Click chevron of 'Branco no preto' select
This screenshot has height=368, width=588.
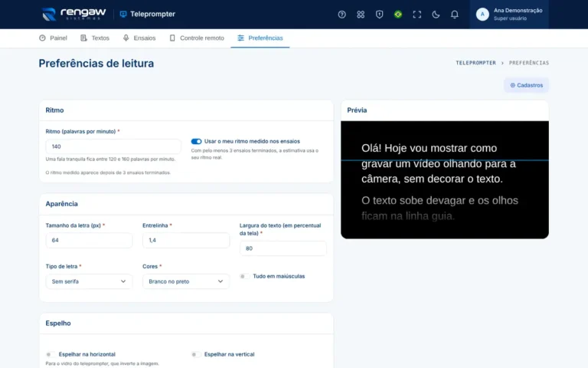(x=220, y=281)
